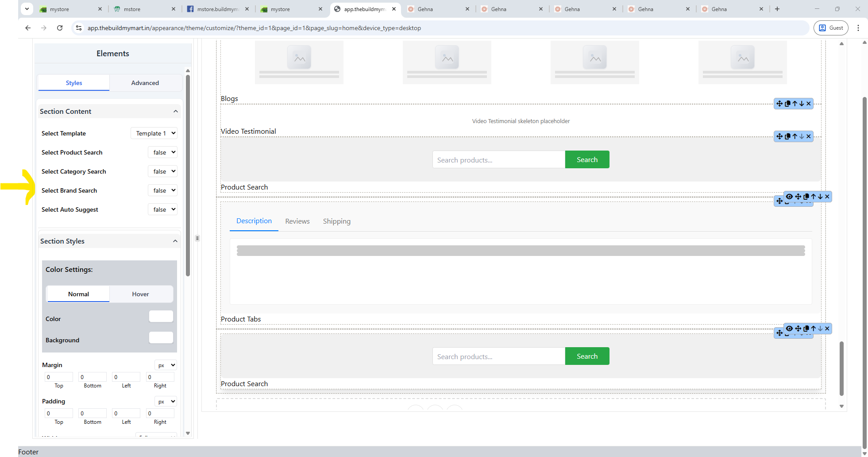Click the Padding Right value field

pyautogui.click(x=160, y=413)
